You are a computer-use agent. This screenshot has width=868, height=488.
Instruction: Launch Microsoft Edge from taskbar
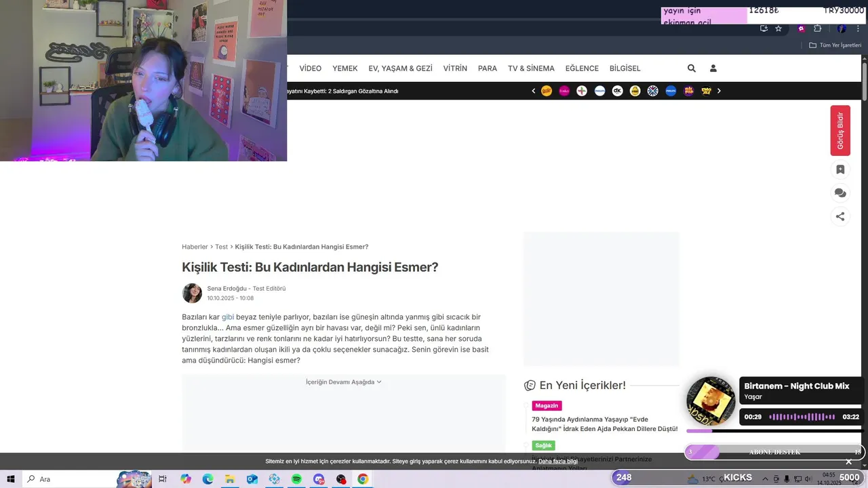tap(208, 479)
